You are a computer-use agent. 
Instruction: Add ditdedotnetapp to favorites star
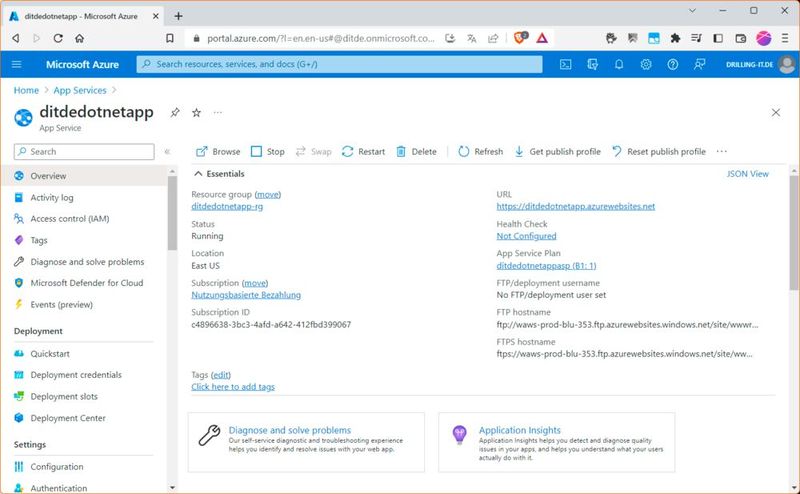pos(196,112)
